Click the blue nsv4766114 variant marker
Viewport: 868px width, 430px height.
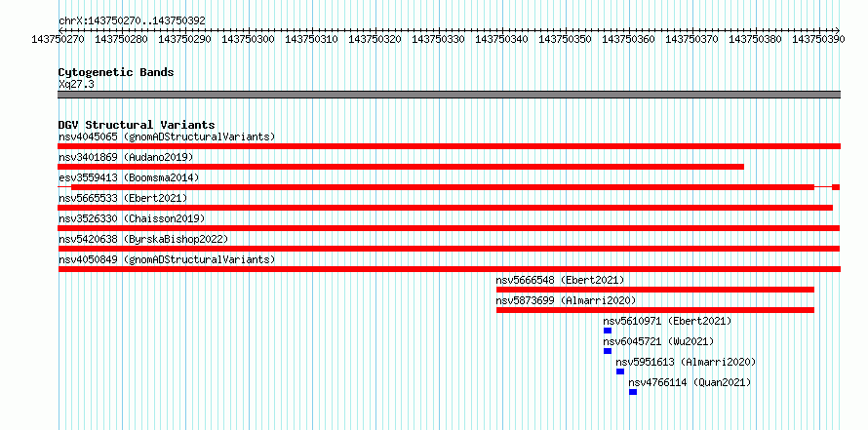tap(633, 392)
